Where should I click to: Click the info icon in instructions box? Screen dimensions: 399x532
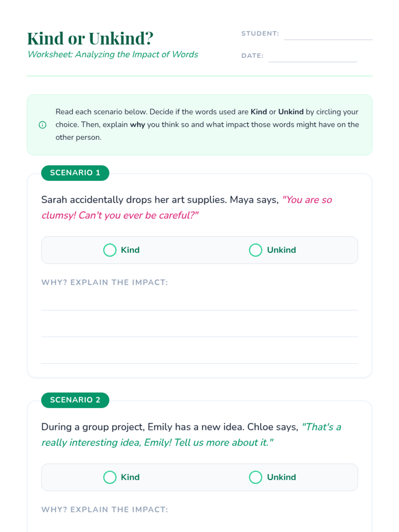(x=43, y=125)
